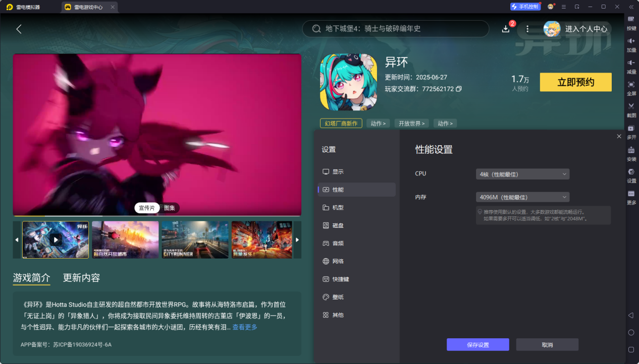The width and height of the screenshot is (639, 364).
Task: Select 磁盘 in settings menu
Action: (357, 225)
